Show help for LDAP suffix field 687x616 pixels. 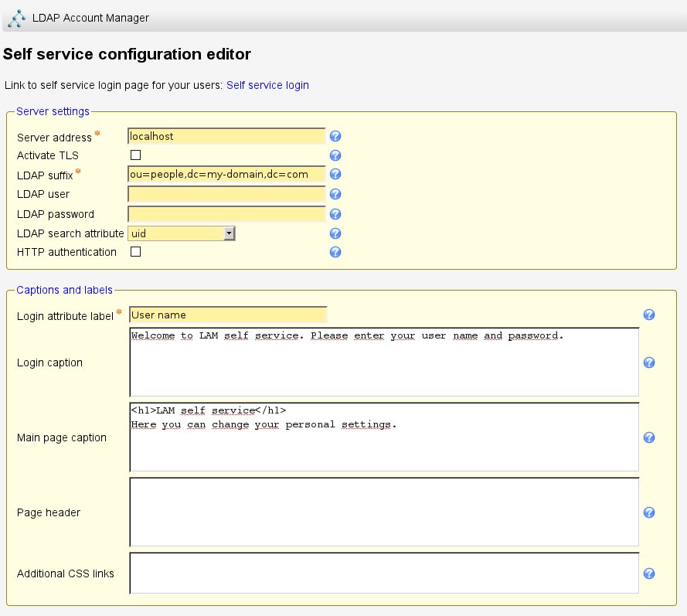pos(335,175)
